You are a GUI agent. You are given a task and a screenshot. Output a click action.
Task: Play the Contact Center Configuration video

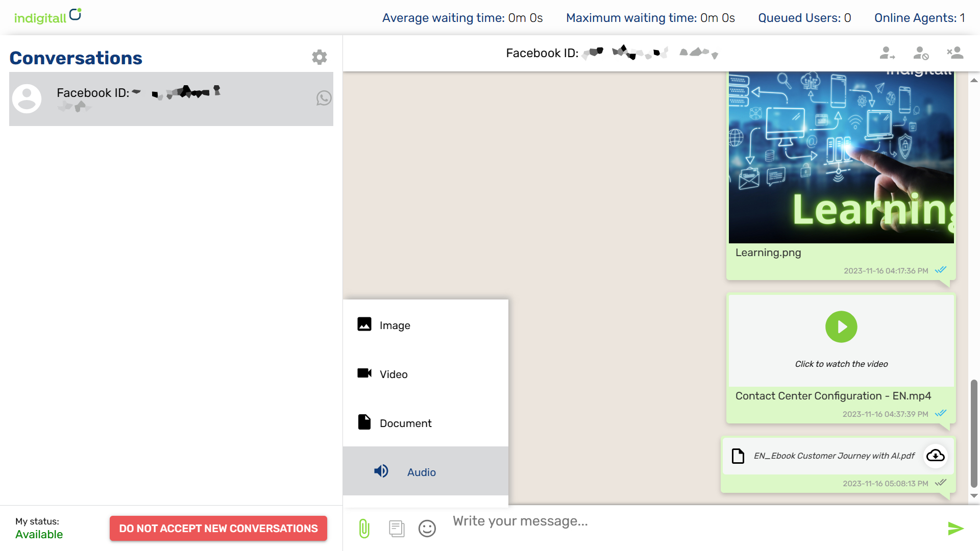coord(841,327)
